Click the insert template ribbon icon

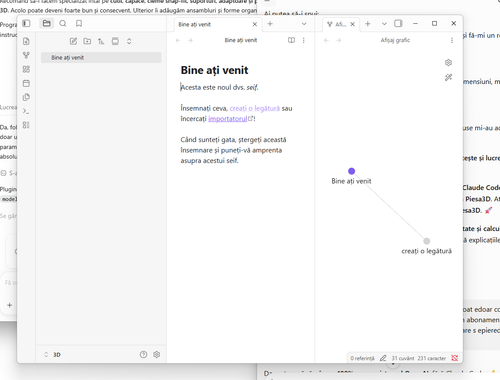(x=26, y=97)
